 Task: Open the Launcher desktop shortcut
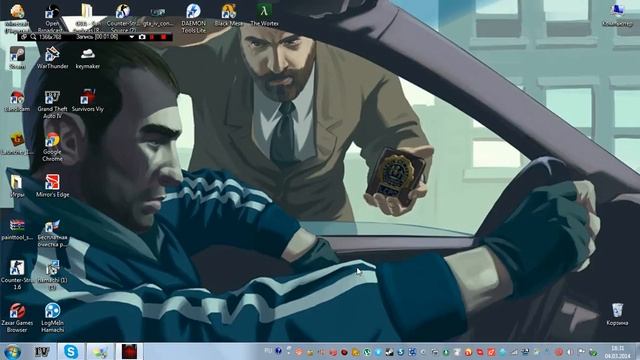[17, 144]
